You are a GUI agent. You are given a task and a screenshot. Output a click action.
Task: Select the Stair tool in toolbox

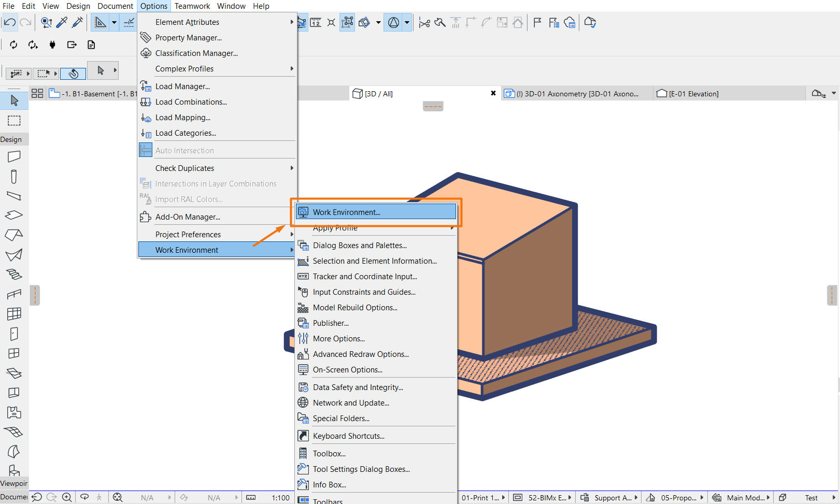[x=14, y=274]
